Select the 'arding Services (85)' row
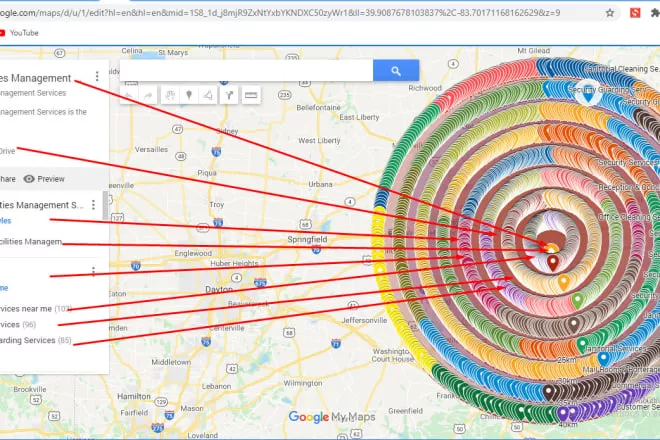The width and height of the screenshot is (660, 440). tap(36, 340)
